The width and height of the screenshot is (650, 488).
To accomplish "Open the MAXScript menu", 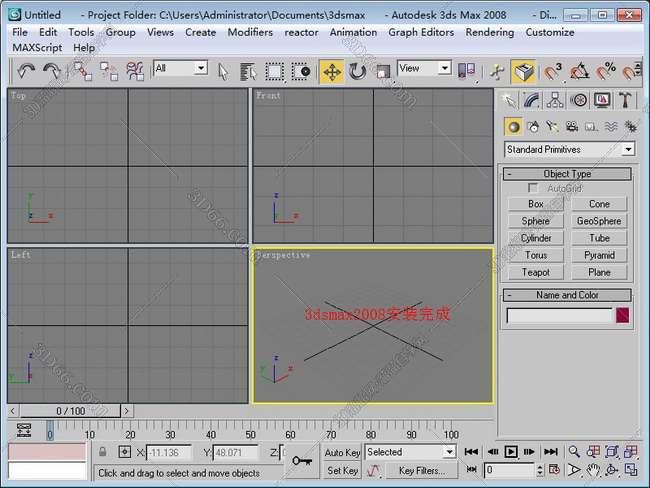I will [37, 48].
